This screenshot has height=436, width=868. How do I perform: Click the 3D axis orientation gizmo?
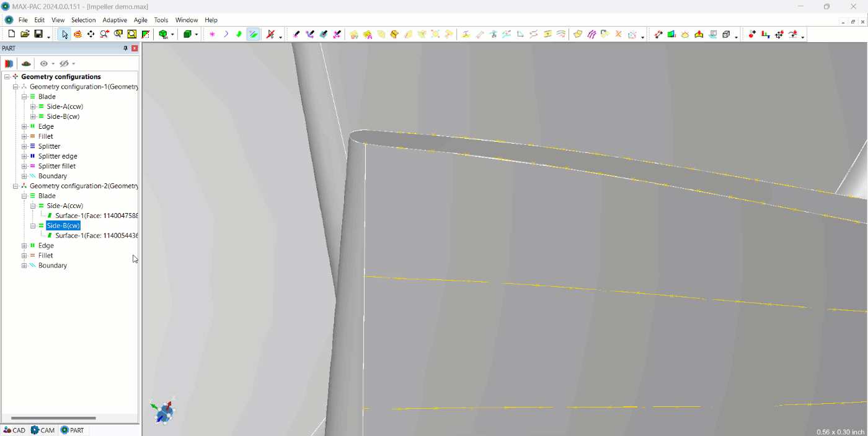coord(164,411)
